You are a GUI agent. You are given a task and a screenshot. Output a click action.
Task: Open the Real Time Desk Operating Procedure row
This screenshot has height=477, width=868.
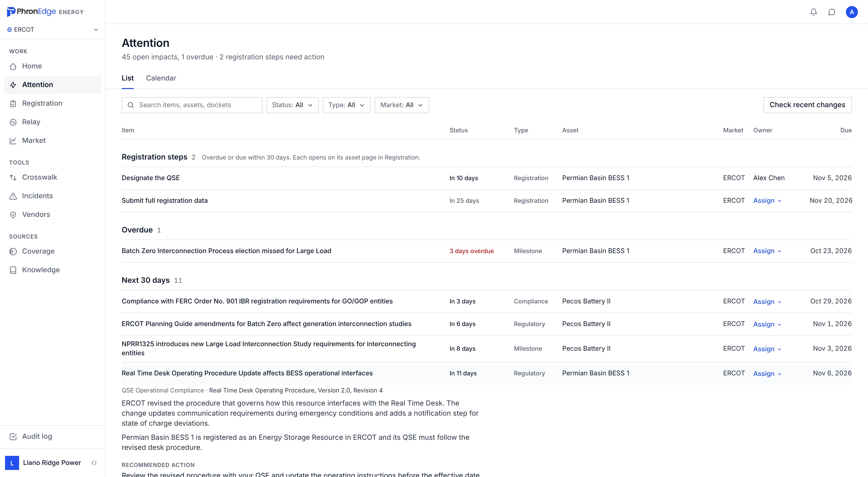click(487, 373)
